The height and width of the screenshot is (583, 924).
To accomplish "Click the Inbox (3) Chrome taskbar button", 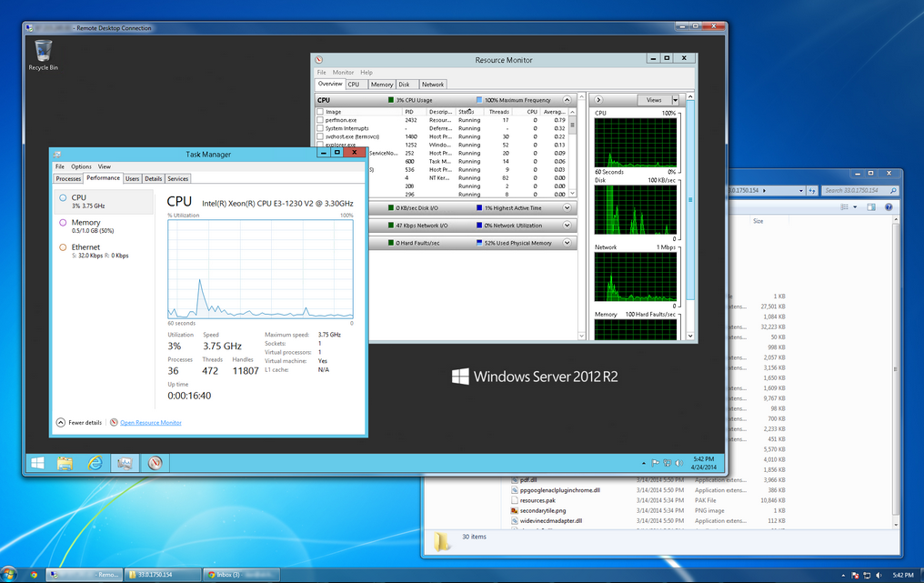I will coord(241,575).
